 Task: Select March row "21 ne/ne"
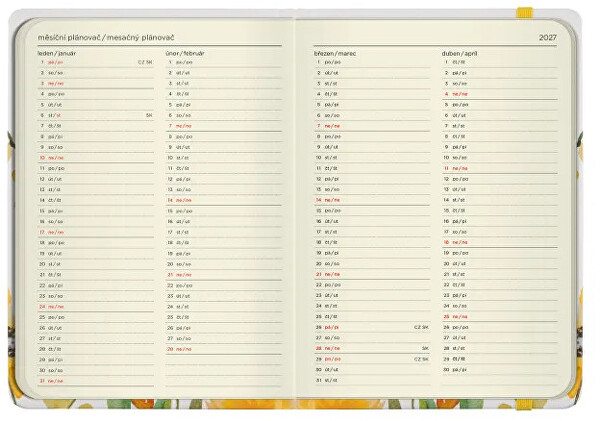[372, 274]
